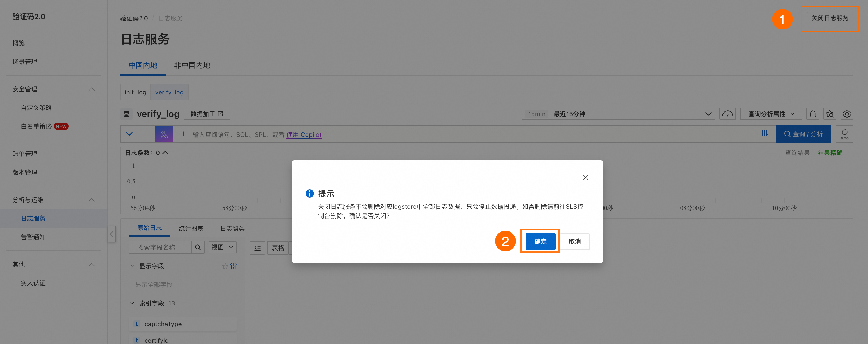Screen dimensions: 868x344
Task: Click the plus icon to add query tab
Action: [146, 134]
